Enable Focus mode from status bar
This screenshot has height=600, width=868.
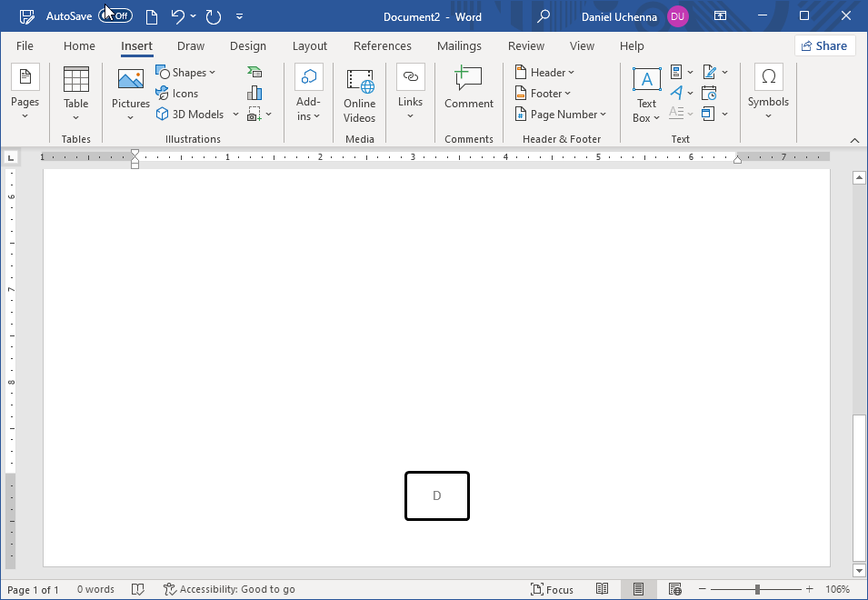click(x=552, y=589)
